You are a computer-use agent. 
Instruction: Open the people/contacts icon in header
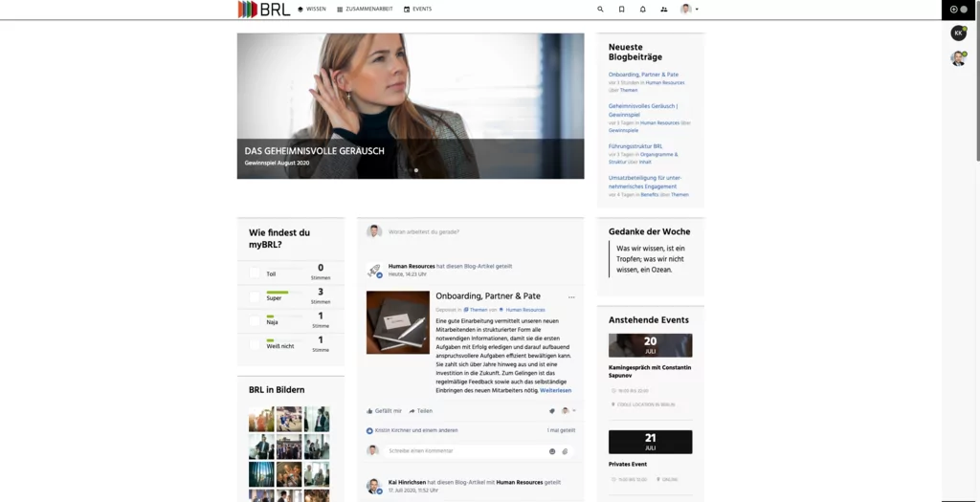click(x=664, y=9)
